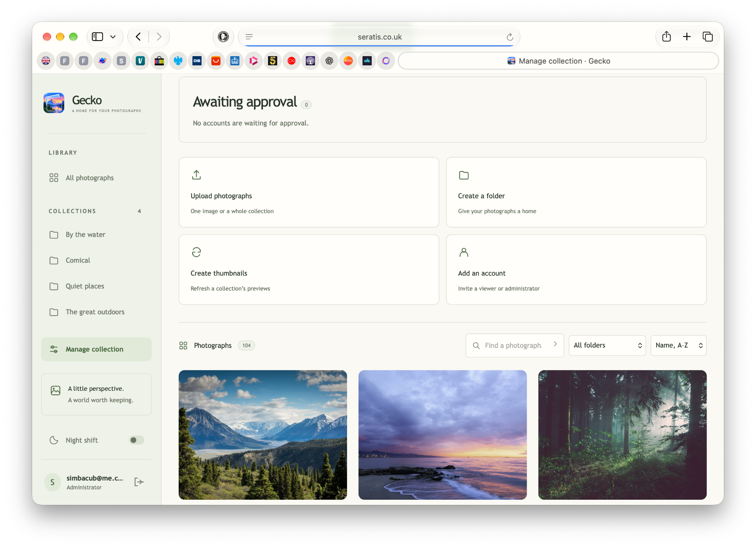
Task: Open the mountain valley photograph thumbnail
Action: coord(263,435)
